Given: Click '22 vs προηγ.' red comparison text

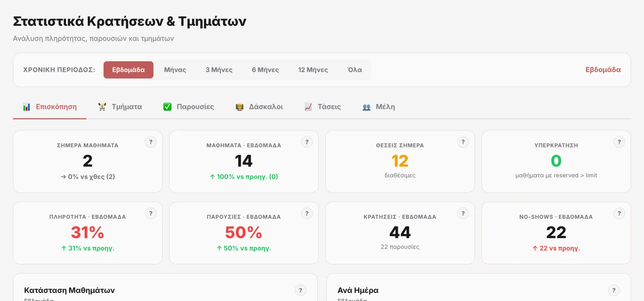Looking at the screenshot, I should (x=556, y=248).
